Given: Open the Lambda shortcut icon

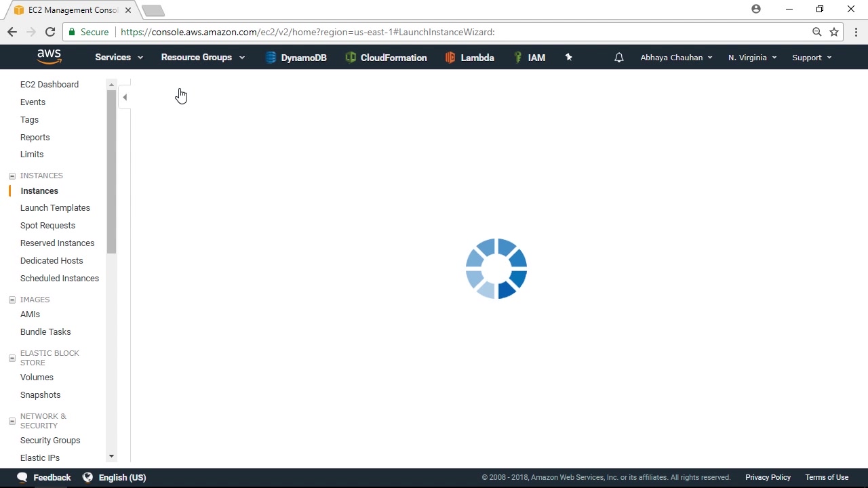Looking at the screenshot, I should [450, 58].
